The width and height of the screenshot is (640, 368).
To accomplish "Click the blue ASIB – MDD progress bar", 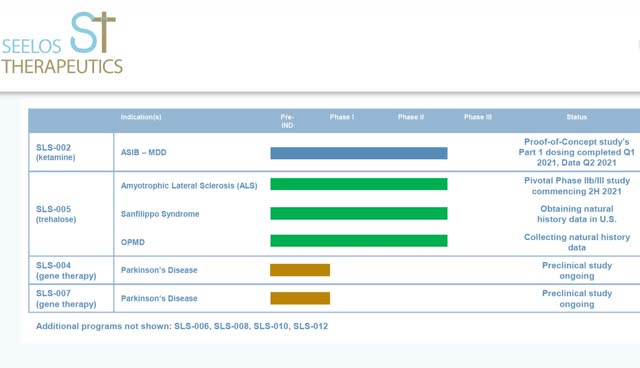I will pos(359,153).
